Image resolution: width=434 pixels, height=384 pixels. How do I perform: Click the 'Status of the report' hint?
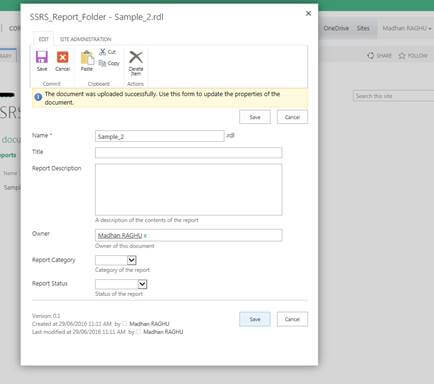(x=119, y=294)
